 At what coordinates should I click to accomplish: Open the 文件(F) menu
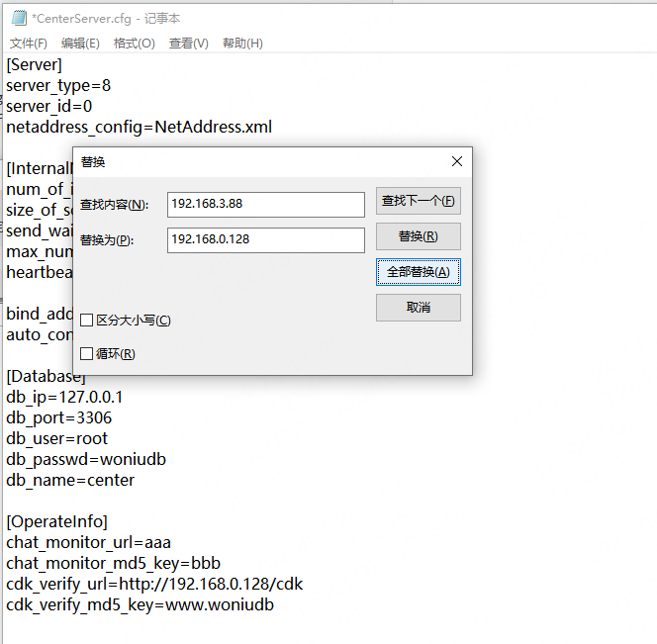click(29, 44)
